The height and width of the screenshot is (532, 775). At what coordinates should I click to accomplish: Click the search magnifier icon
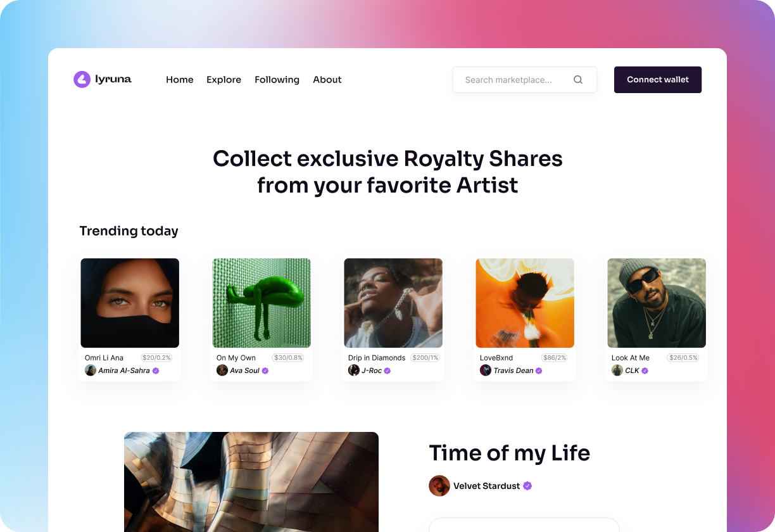pyautogui.click(x=577, y=80)
